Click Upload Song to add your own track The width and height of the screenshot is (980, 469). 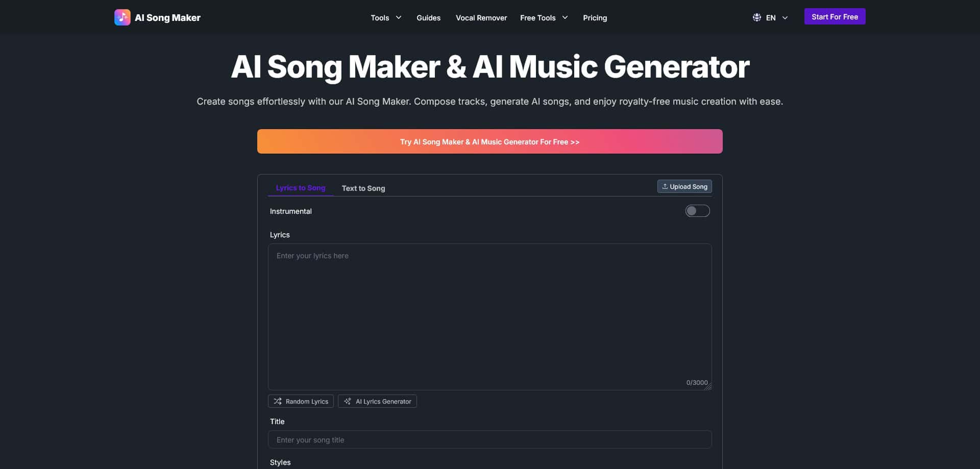(684, 186)
